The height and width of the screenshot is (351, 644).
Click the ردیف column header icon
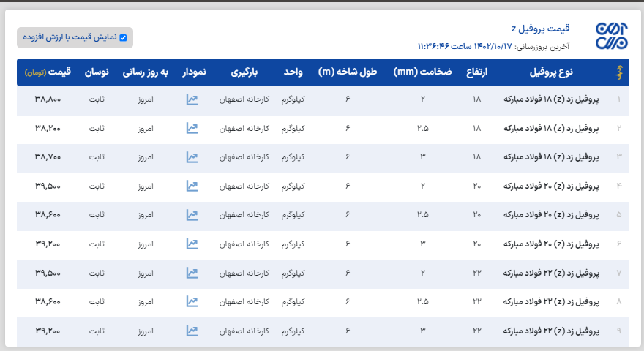pos(619,72)
